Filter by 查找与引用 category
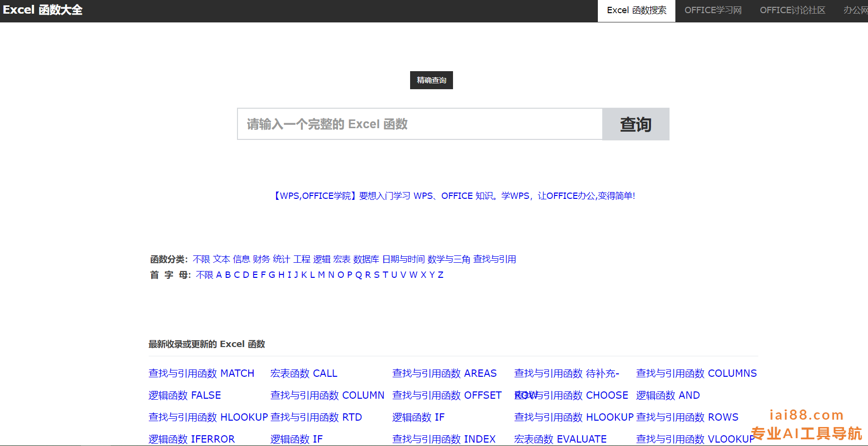The image size is (868, 446). 494,259
